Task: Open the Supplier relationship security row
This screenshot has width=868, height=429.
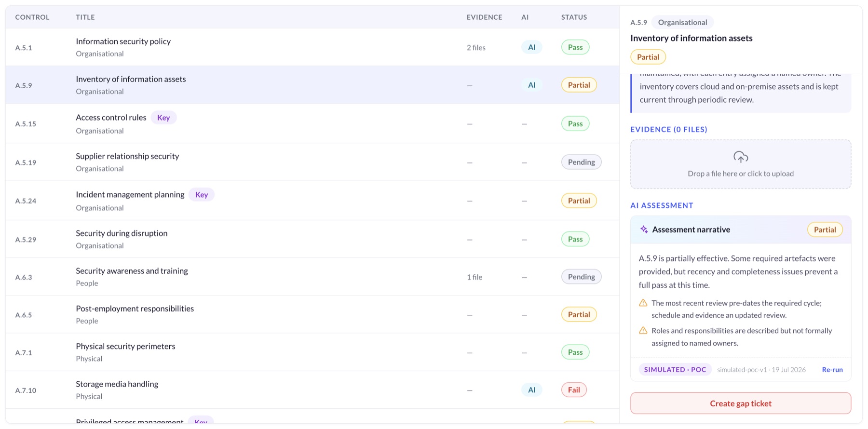Action: 312,162
